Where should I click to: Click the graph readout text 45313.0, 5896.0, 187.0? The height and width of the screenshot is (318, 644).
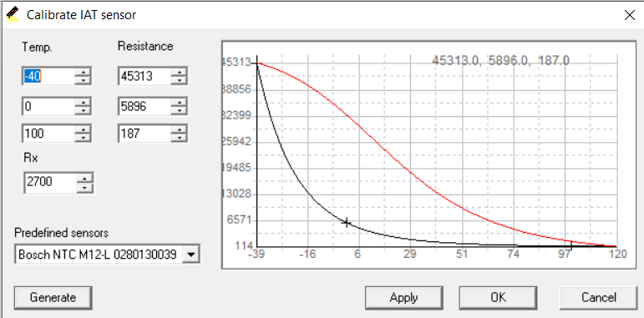(x=500, y=61)
